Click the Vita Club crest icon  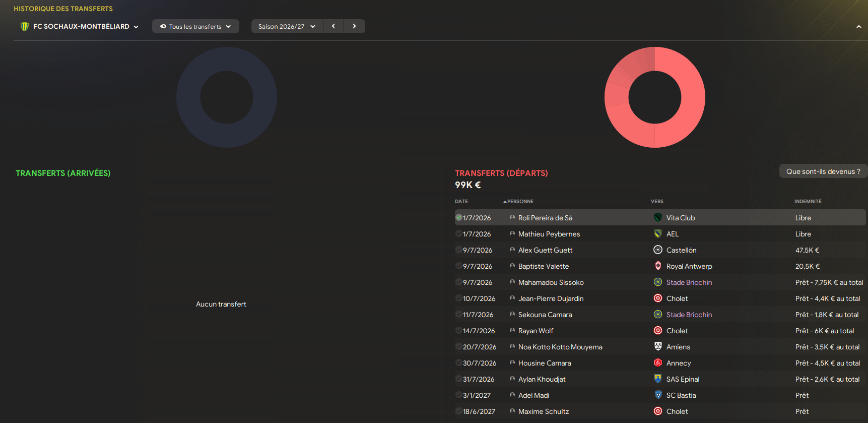point(657,217)
